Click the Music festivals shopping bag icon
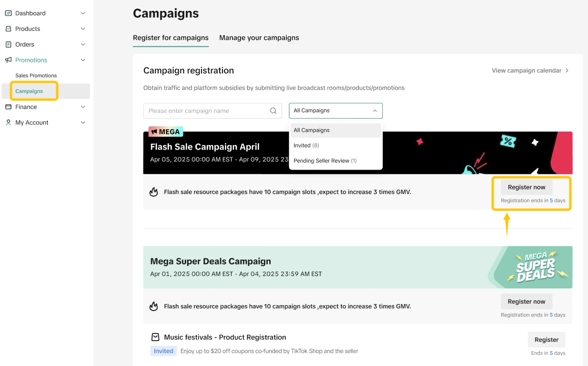Screen dimensions: 588x366 [x=155, y=337]
